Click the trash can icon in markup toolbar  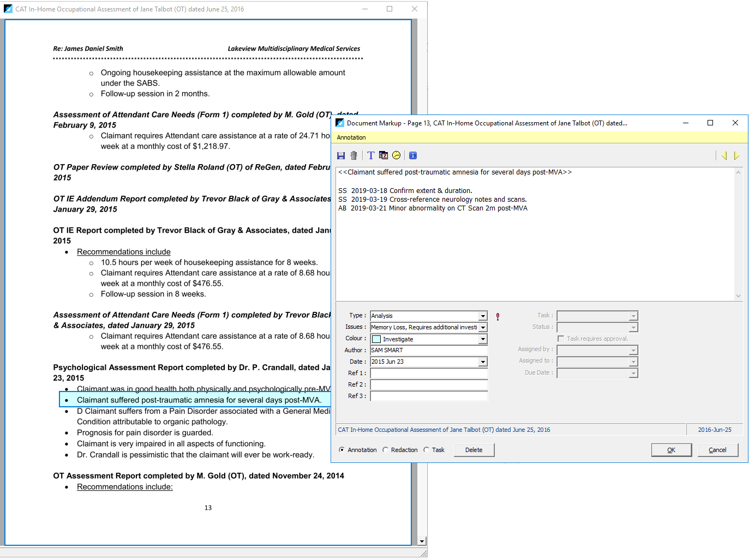tap(353, 155)
